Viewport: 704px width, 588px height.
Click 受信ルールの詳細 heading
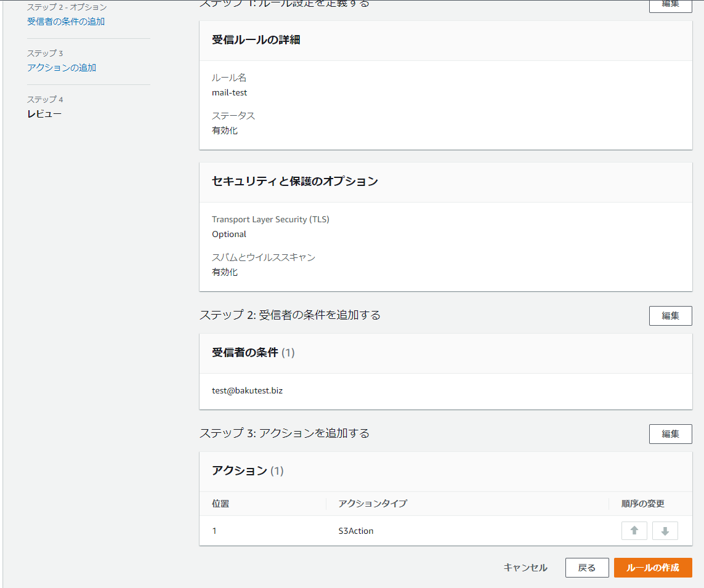256,39
